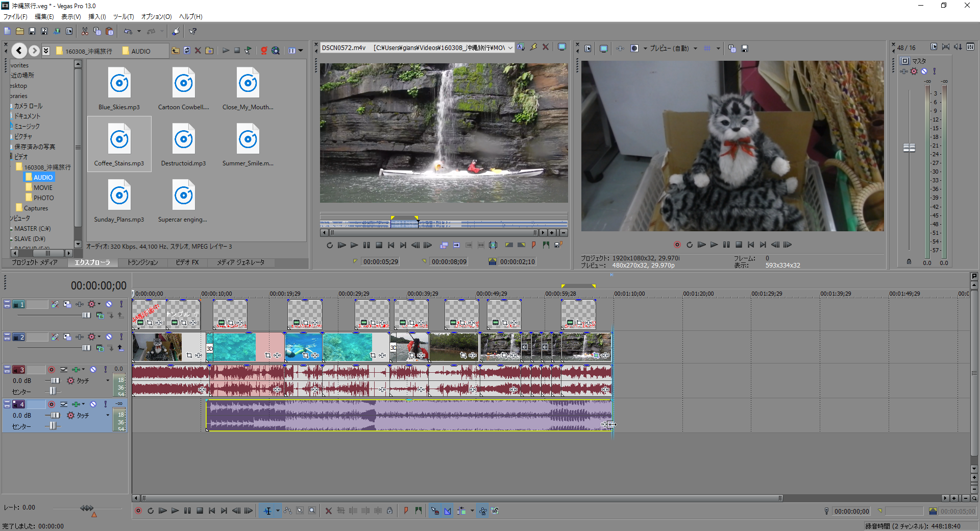
Task: Click the Get Media from Web icon
Action: point(276,51)
